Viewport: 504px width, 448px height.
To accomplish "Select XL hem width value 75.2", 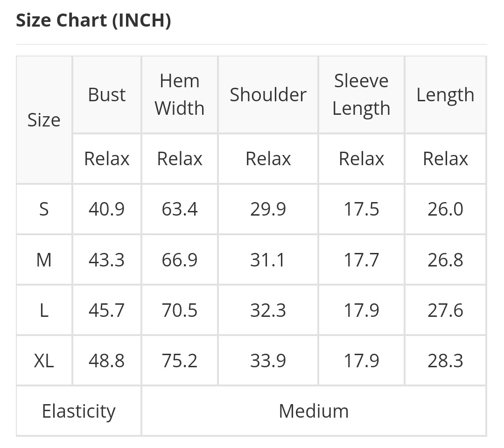I will (180, 361).
